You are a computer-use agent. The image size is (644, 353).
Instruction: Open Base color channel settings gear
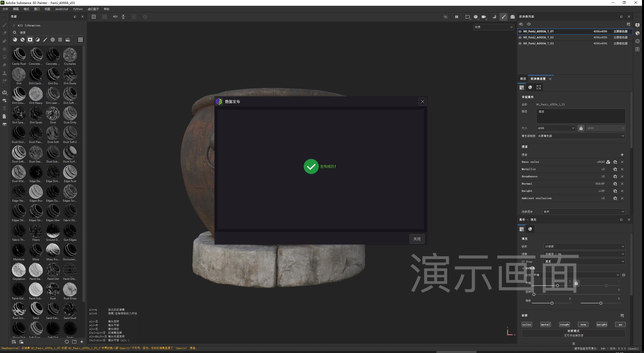[x=615, y=162]
